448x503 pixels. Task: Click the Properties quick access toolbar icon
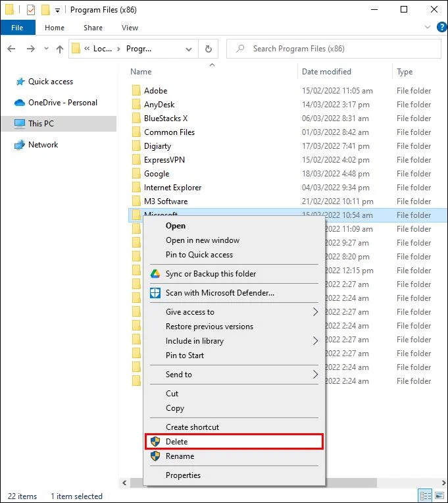(x=31, y=10)
